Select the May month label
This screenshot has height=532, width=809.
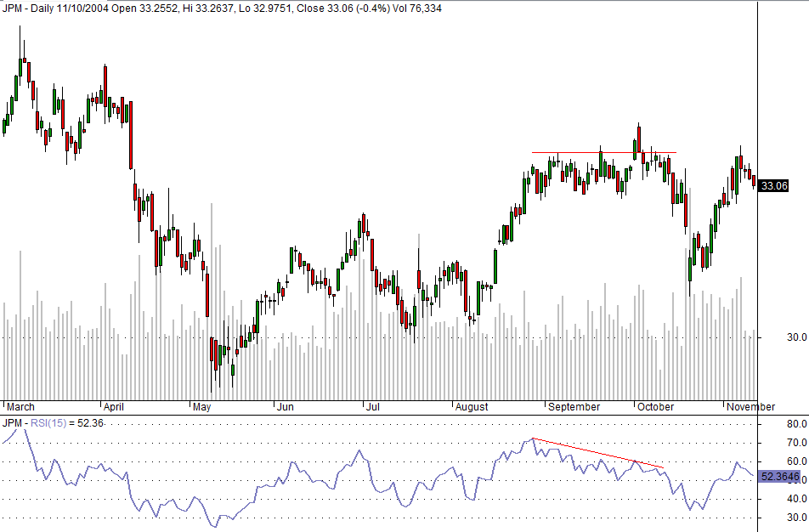pos(201,406)
